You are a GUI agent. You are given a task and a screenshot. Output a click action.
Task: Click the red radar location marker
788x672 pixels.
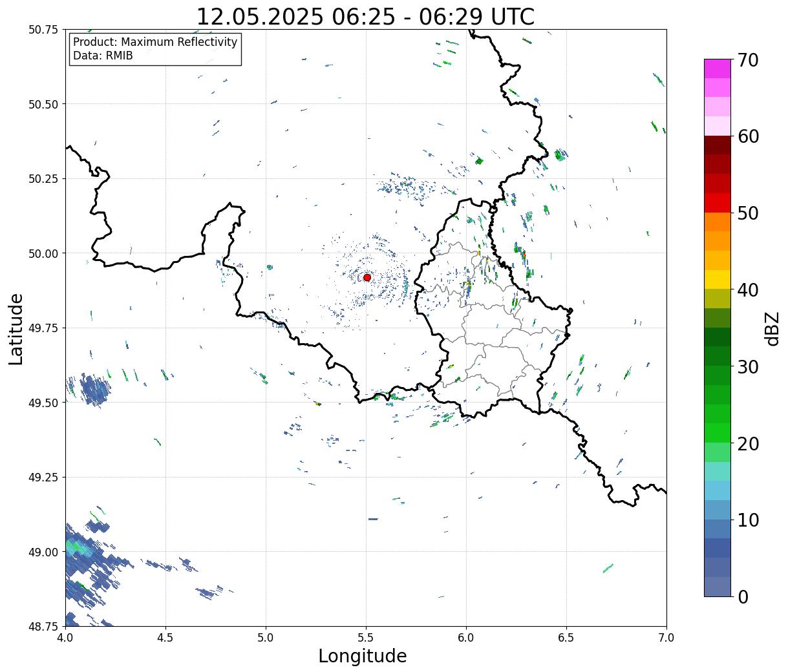pos(367,277)
